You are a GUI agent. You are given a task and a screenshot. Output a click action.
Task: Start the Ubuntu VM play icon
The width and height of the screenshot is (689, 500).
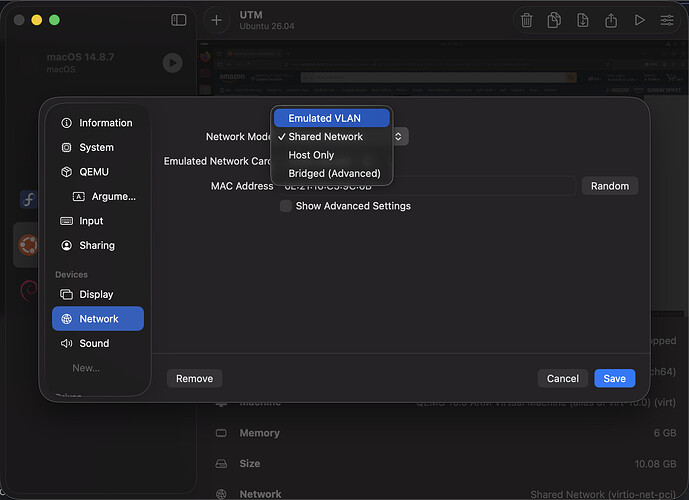639,20
